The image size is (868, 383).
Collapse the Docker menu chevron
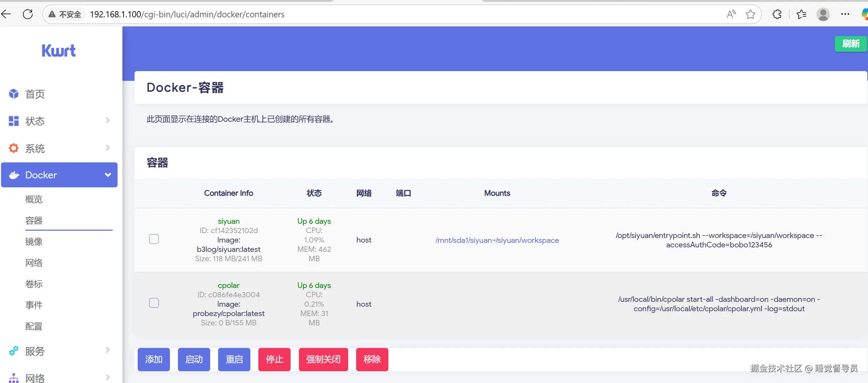(x=108, y=175)
